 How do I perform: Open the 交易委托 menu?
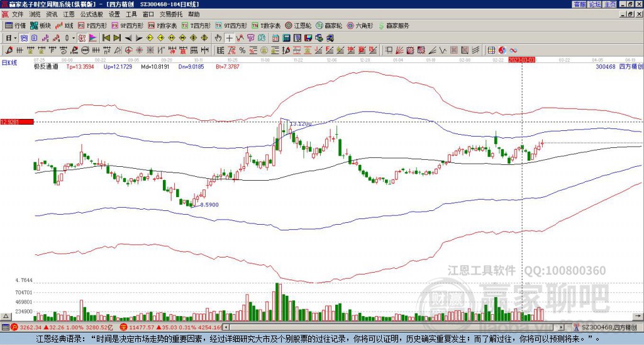(171, 14)
